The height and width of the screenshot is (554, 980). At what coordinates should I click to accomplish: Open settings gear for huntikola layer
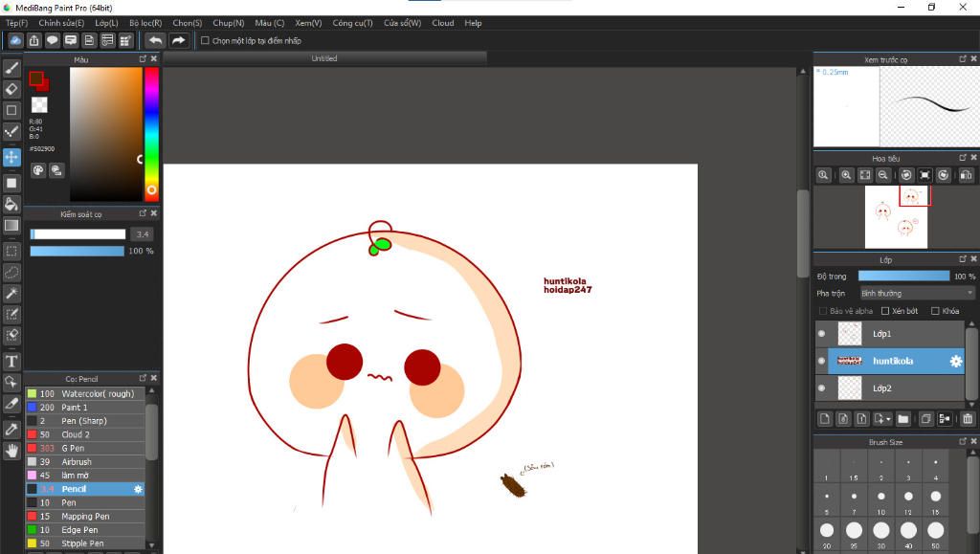point(956,361)
